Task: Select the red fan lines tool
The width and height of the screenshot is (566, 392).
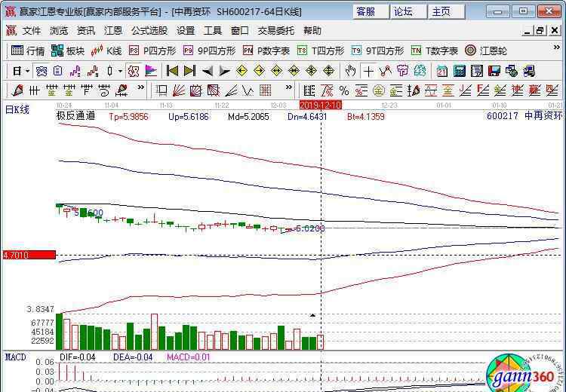Action: tap(178, 90)
